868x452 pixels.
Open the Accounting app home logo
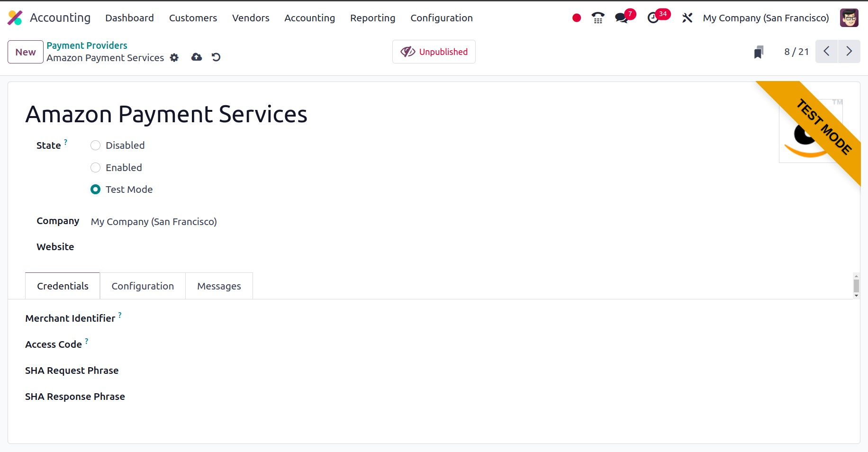(15, 18)
